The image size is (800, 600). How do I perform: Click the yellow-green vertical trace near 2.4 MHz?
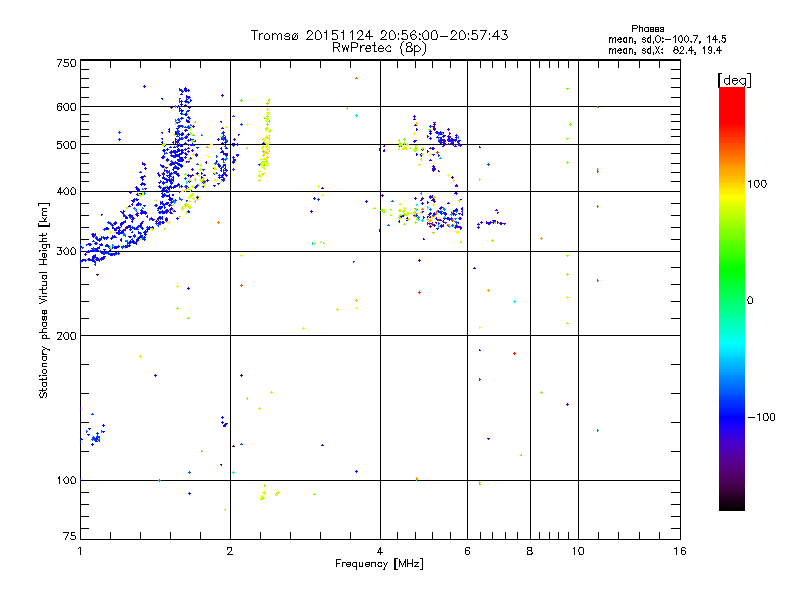point(264,140)
